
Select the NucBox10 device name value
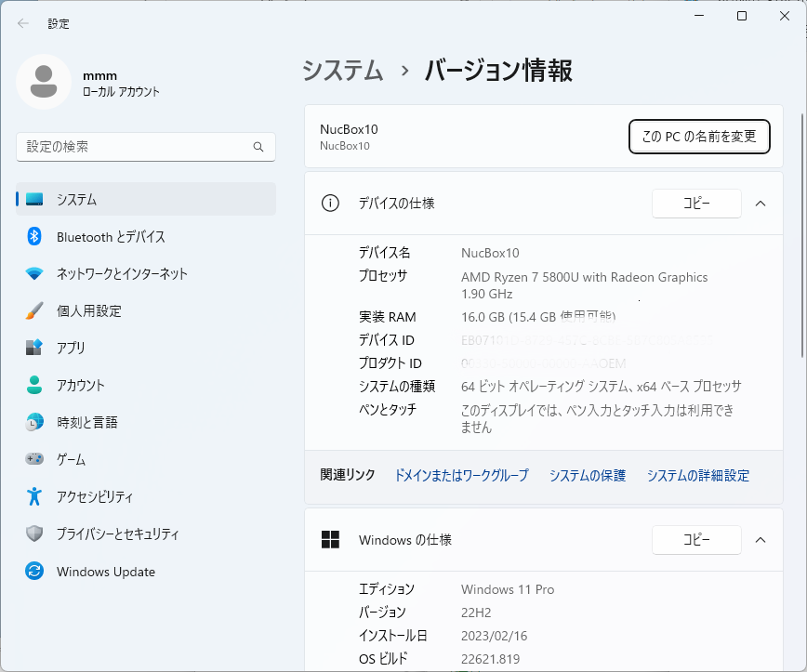pos(490,253)
